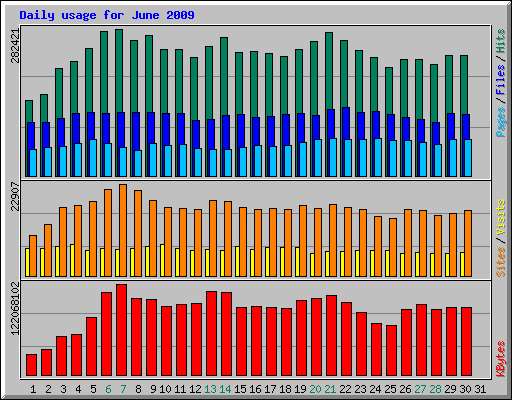Click the yellow Visits bar for day 4
This screenshot has height=400, width=512.
click(72, 260)
